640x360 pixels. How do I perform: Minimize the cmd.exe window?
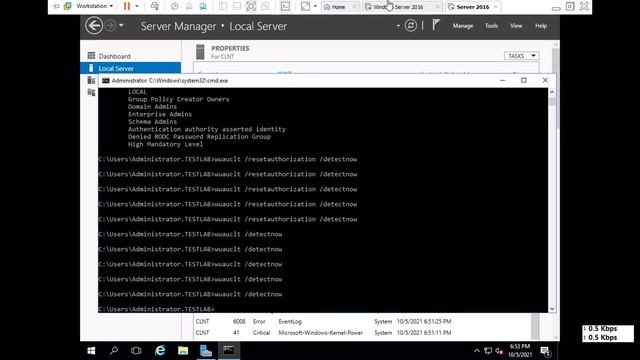[x=502, y=80]
